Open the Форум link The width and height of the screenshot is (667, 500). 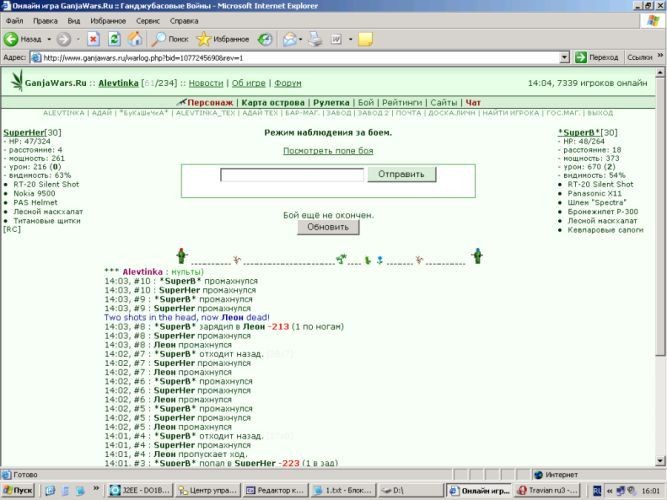288,83
